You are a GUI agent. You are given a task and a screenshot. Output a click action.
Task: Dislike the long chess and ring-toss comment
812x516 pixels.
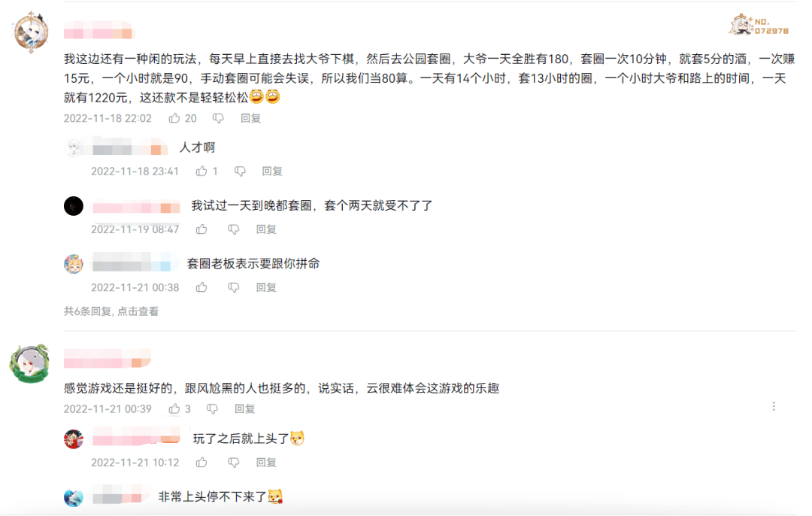tap(218, 118)
